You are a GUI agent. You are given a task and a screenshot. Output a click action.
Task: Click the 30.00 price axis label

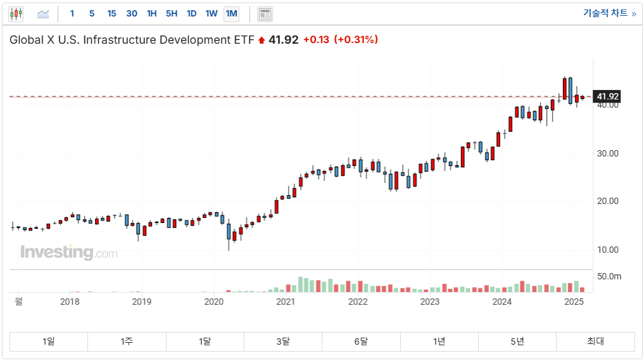click(607, 153)
